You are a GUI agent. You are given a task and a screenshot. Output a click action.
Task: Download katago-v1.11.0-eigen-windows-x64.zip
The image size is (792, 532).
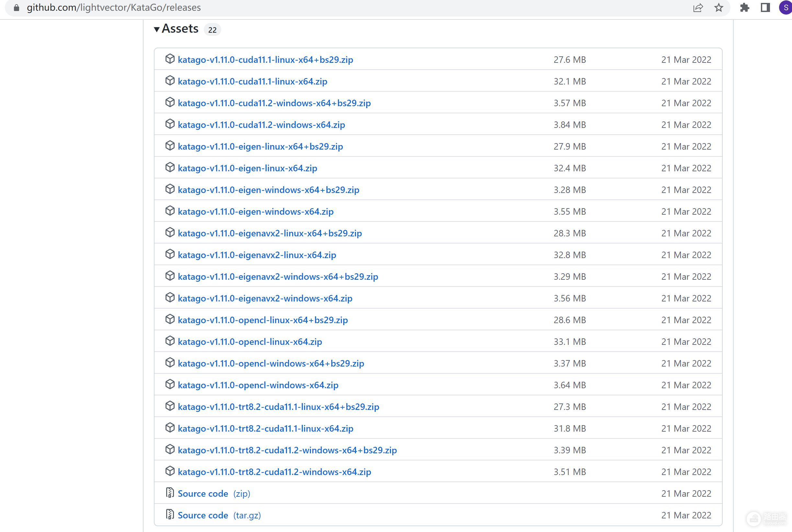pyautogui.click(x=256, y=212)
